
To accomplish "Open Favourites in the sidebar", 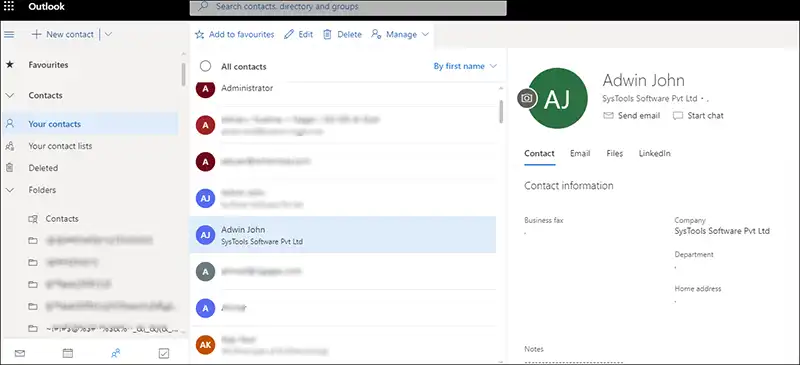I will pos(48,65).
